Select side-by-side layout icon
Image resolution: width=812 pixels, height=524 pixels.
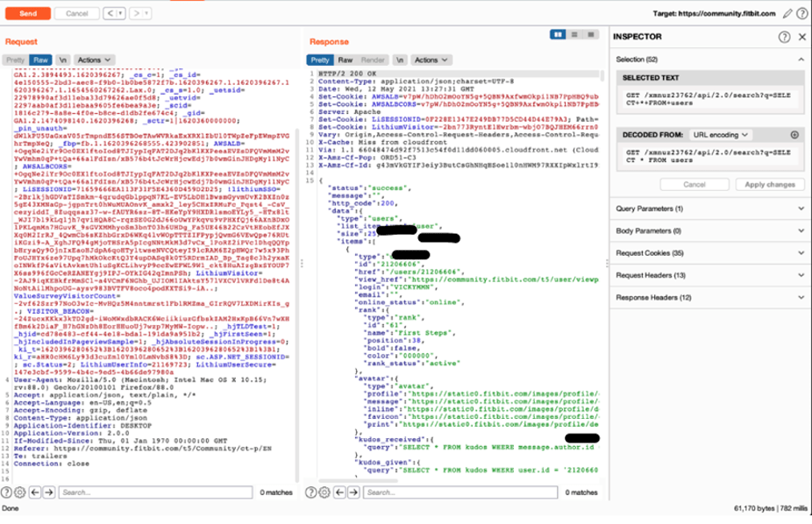[x=558, y=35]
